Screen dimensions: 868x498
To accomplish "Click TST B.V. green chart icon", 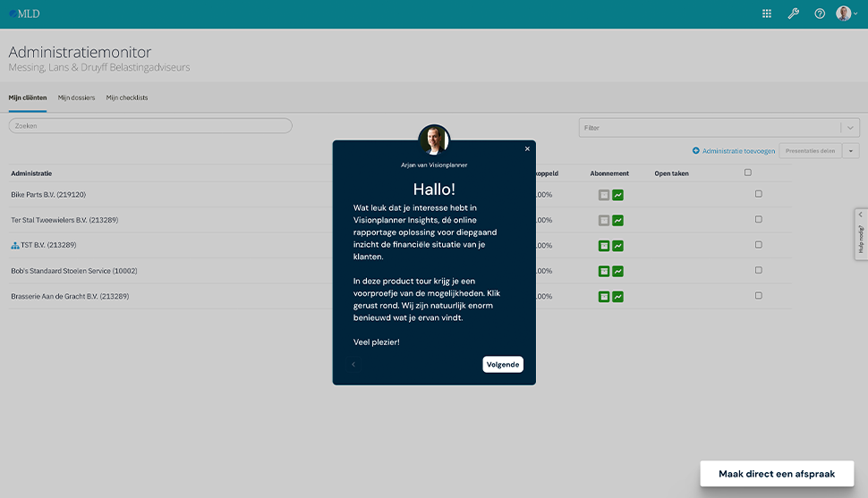I will click(617, 246).
